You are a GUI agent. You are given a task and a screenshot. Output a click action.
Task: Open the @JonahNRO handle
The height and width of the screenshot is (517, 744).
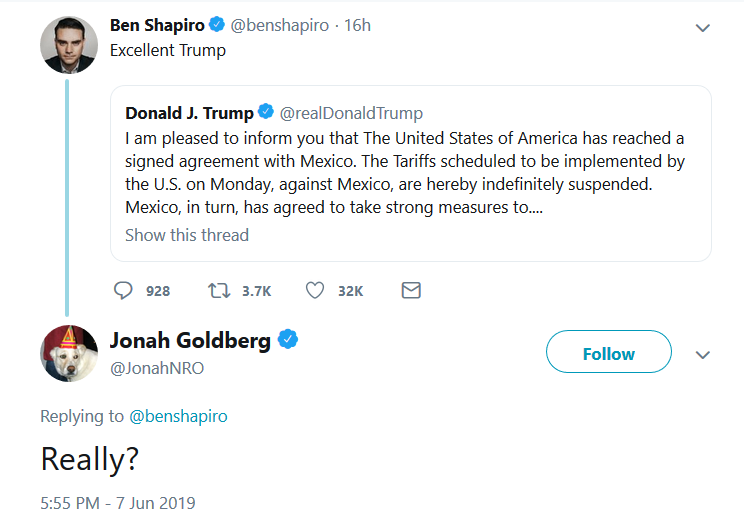click(x=156, y=368)
